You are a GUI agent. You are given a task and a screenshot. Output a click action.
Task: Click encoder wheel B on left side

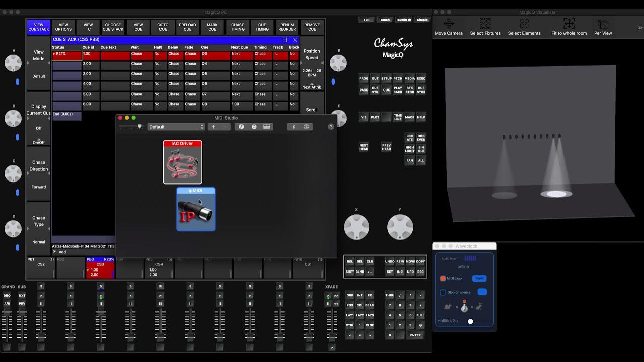[13, 118]
